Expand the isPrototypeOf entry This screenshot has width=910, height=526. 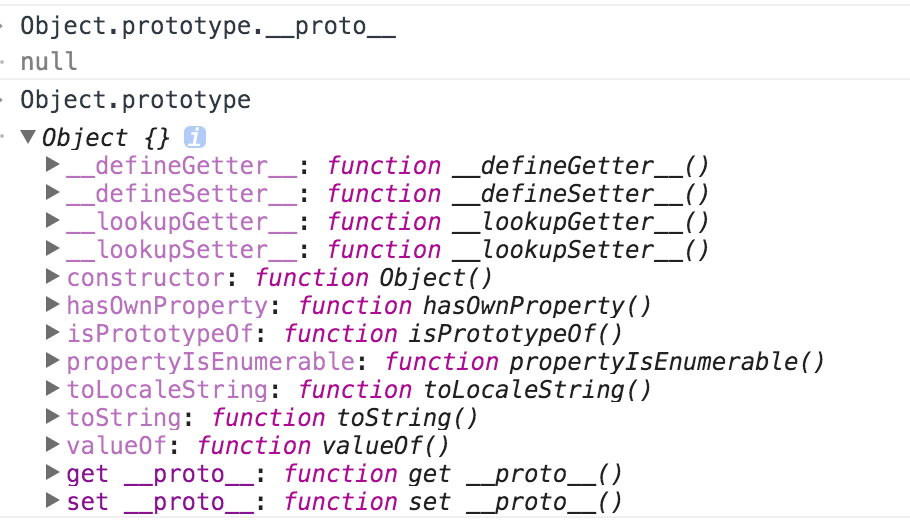point(53,333)
